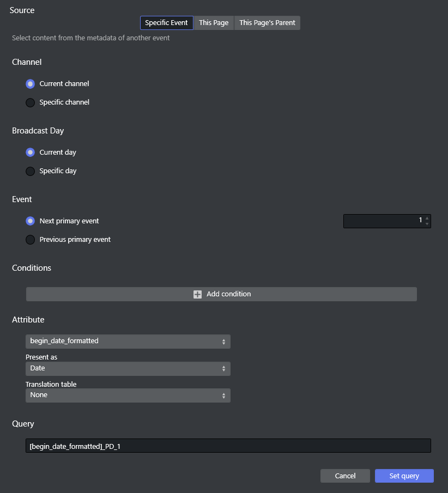Expand the Present as Date dropdown
This screenshot has width=448, height=493.
click(x=128, y=369)
